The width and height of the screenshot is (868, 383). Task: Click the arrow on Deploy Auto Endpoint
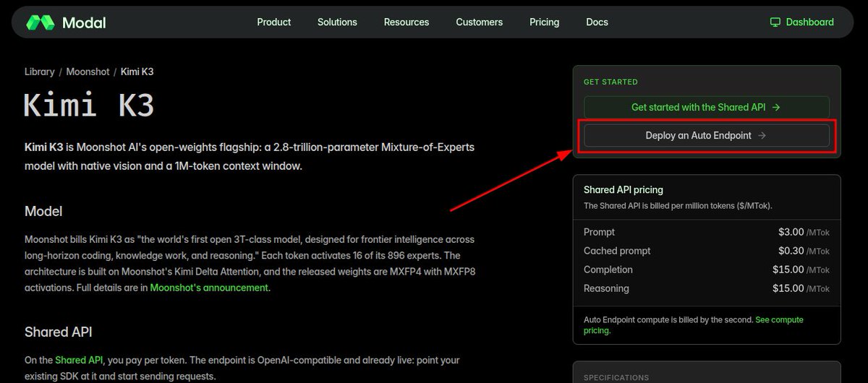[762, 135]
